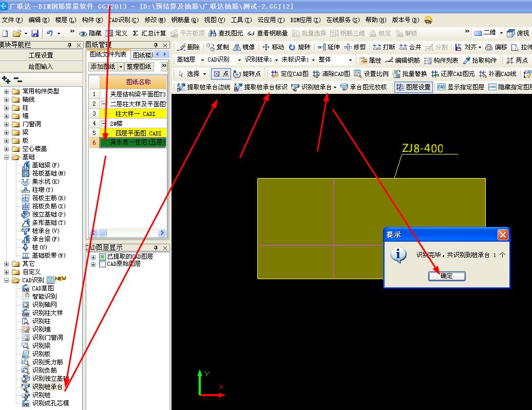The height and width of the screenshot is (410, 532).
Task: Click the 还原CAD图元 tool
Action: click(x=453, y=73)
